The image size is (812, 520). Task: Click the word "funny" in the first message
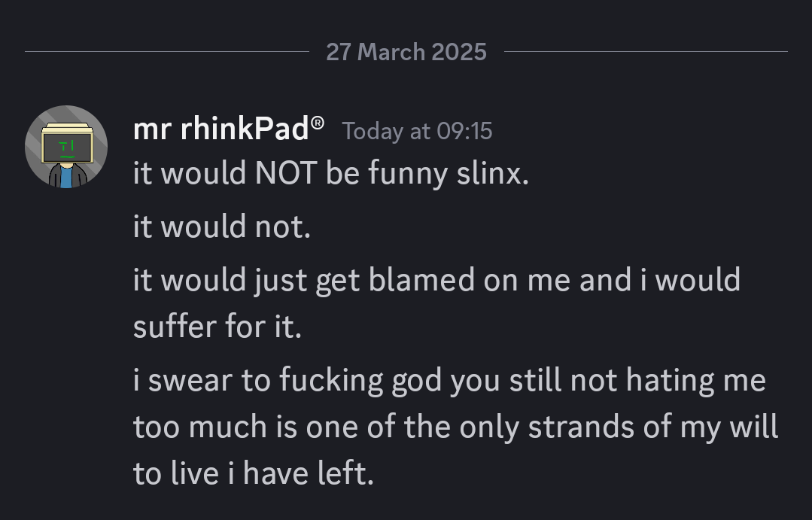407,174
